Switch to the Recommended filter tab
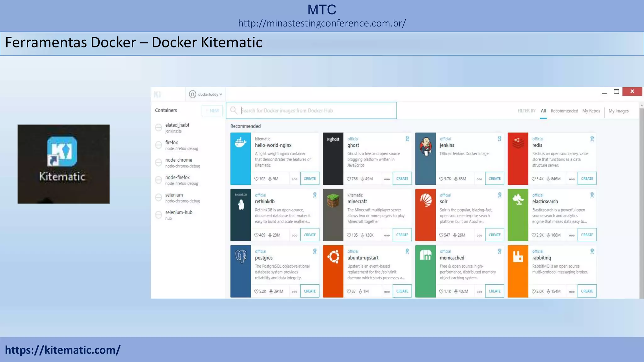644x362 pixels. [564, 111]
